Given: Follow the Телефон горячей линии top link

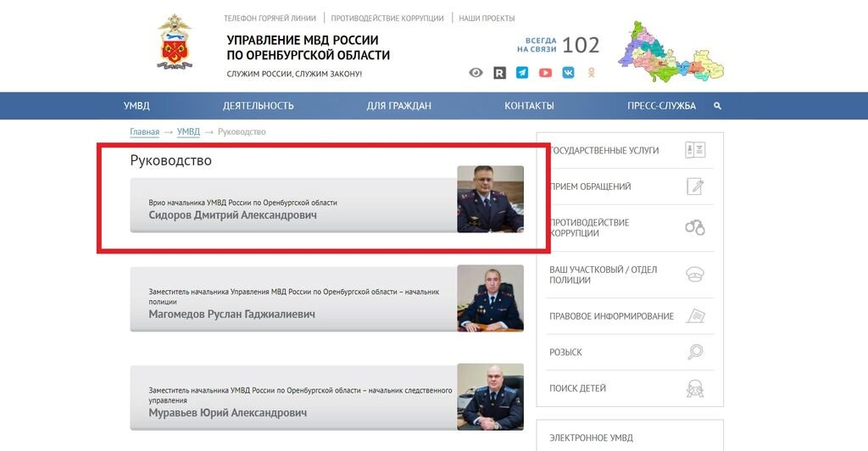Looking at the screenshot, I should 270,19.
